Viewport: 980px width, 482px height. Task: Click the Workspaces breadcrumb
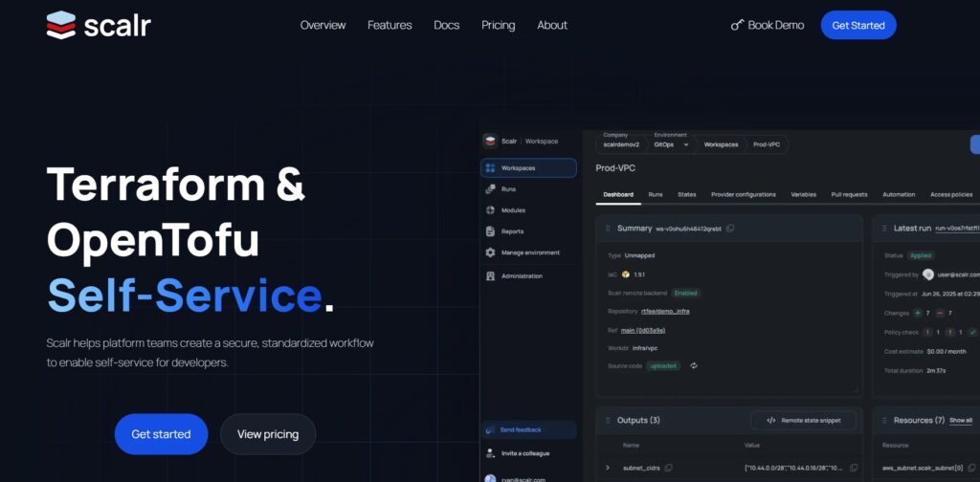click(x=721, y=144)
